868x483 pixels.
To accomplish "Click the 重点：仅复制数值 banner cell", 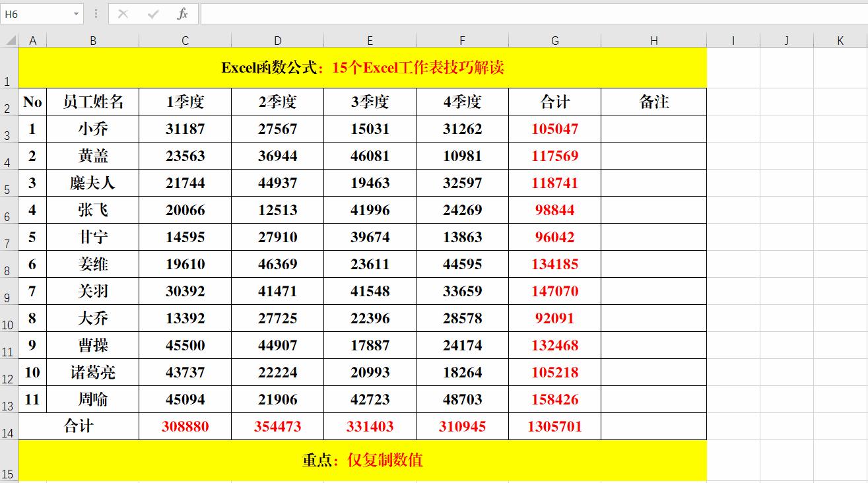I will (363, 460).
